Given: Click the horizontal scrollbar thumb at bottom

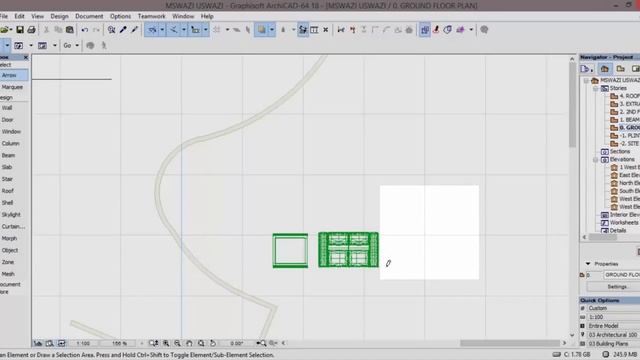Looking at the screenshot, I should (510, 343).
